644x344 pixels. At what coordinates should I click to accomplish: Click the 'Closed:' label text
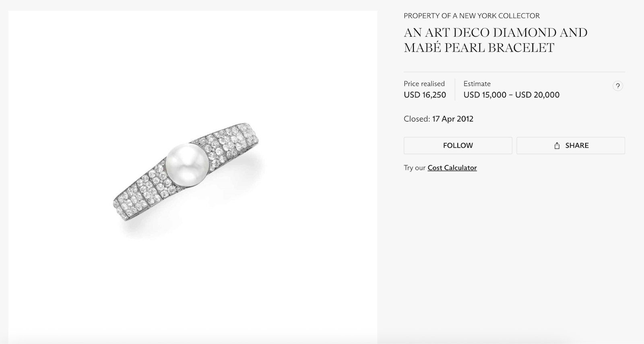[x=417, y=119]
